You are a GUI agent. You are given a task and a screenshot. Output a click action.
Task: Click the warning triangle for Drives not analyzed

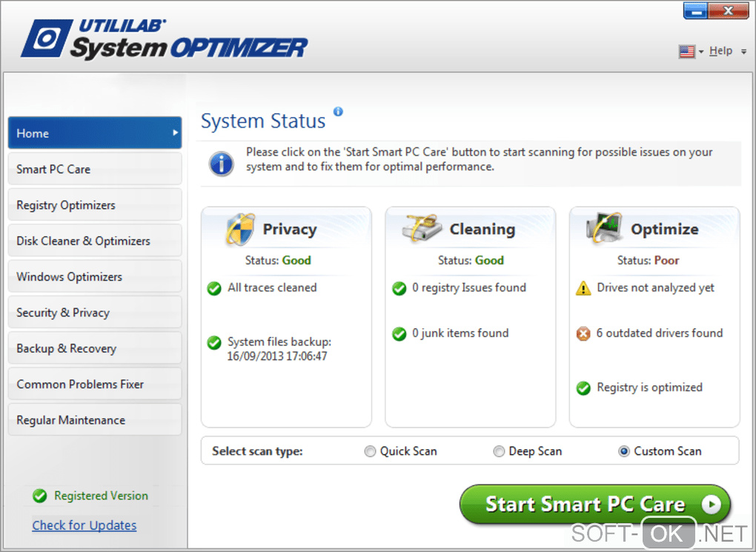(583, 288)
